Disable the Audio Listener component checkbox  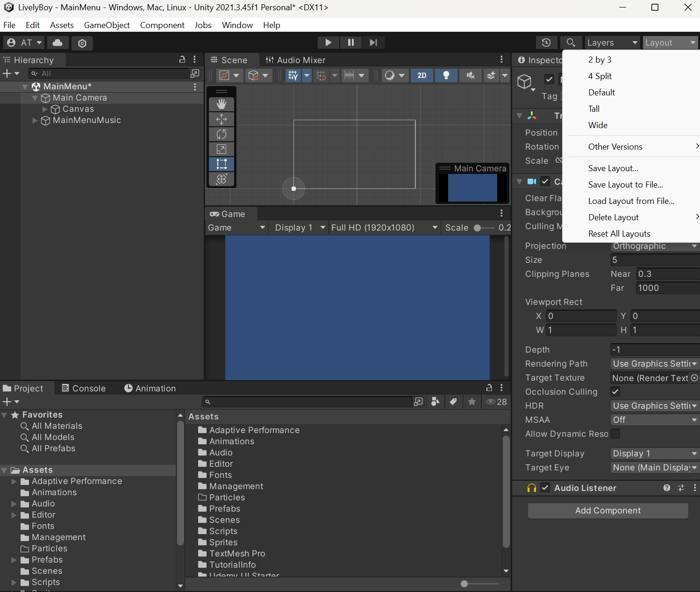pos(545,488)
